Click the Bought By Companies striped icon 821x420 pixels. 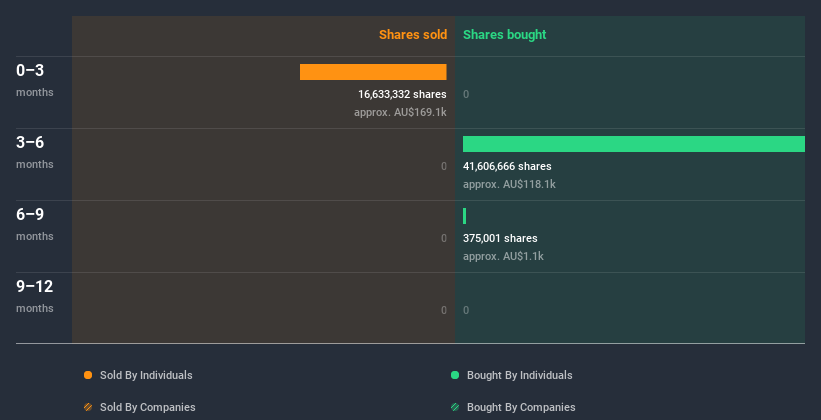pyautogui.click(x=455, y=407)
